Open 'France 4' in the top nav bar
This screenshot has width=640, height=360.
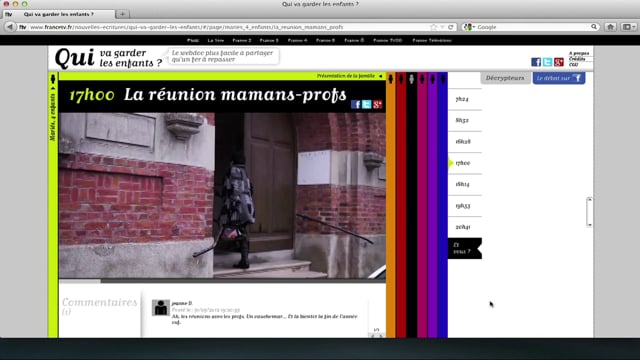point(297,40)
